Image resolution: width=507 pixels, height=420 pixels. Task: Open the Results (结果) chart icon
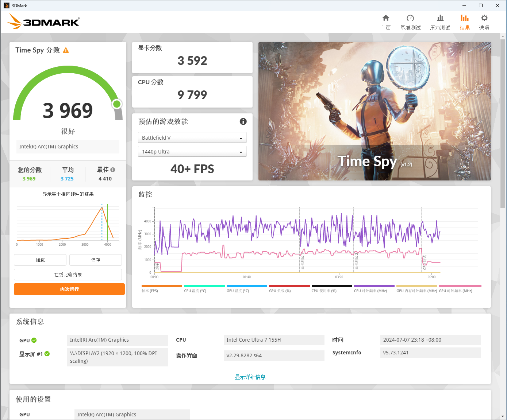tap(465, 18)
